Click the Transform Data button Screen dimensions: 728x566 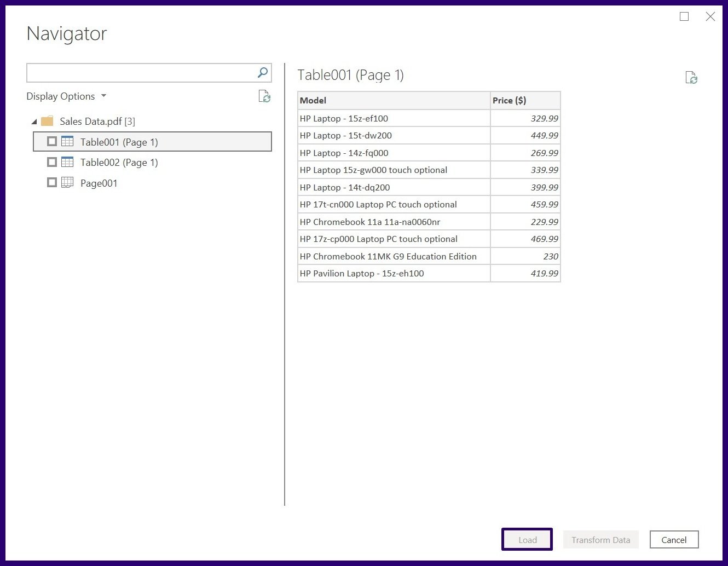tap(600, 540)
